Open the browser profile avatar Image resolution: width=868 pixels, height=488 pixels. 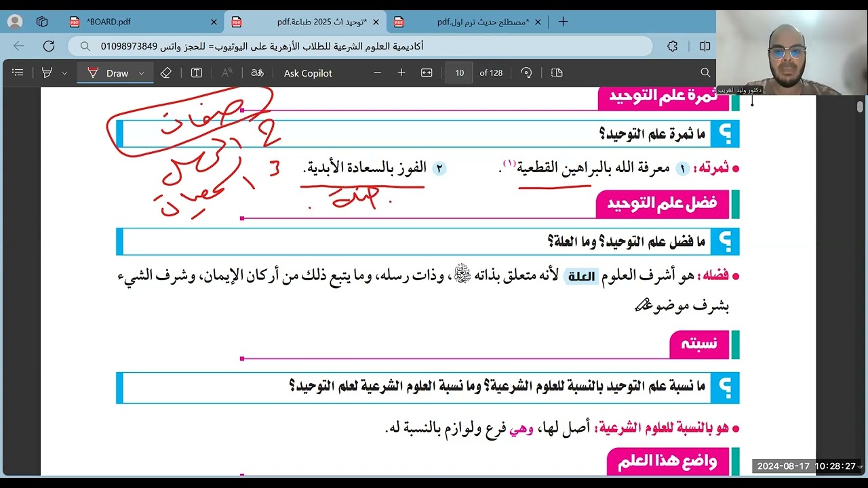[x=15, y=22]
